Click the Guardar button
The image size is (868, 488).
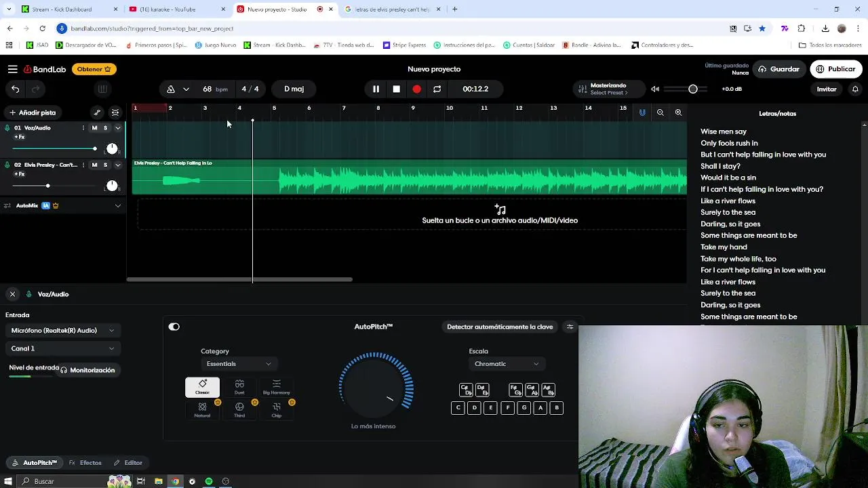coord(778,69)
